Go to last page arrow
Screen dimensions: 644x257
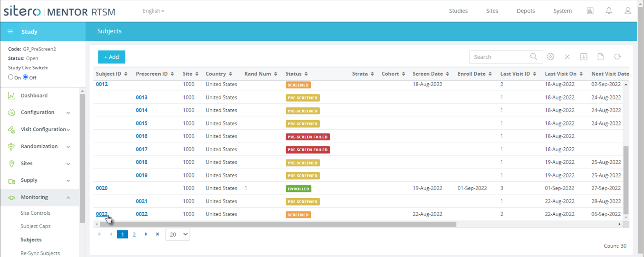tap(158, 234)
